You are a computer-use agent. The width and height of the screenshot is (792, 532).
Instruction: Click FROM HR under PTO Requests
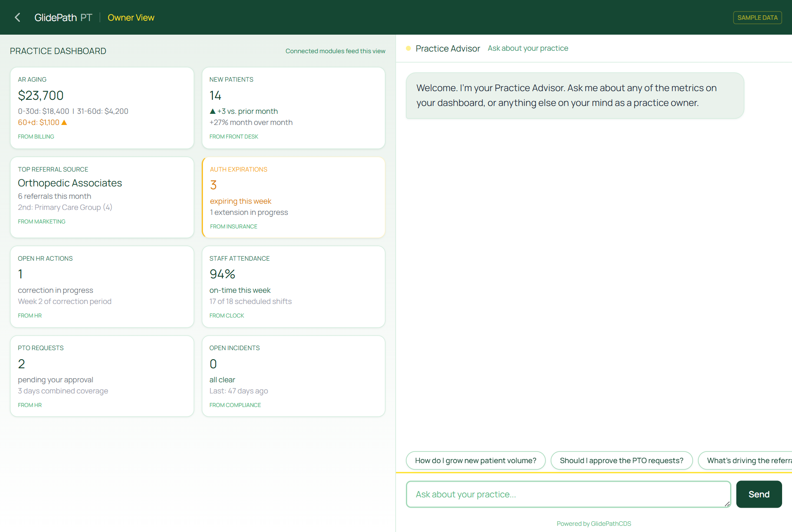click(x=30, y=405)
